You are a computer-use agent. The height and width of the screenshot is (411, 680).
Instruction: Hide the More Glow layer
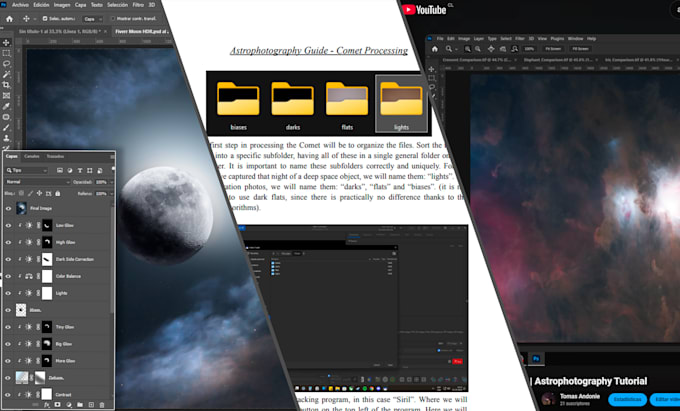pyautogui.click(x=8, y=361)
